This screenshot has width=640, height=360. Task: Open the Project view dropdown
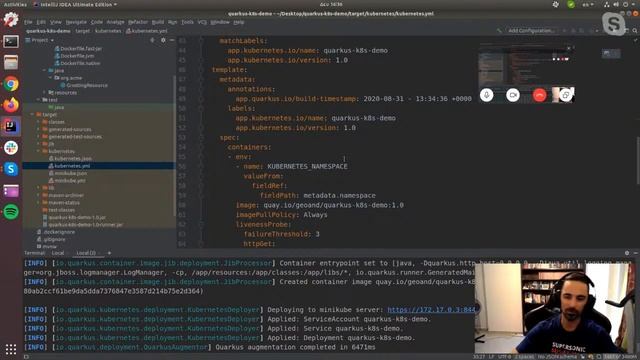[40, 40]
